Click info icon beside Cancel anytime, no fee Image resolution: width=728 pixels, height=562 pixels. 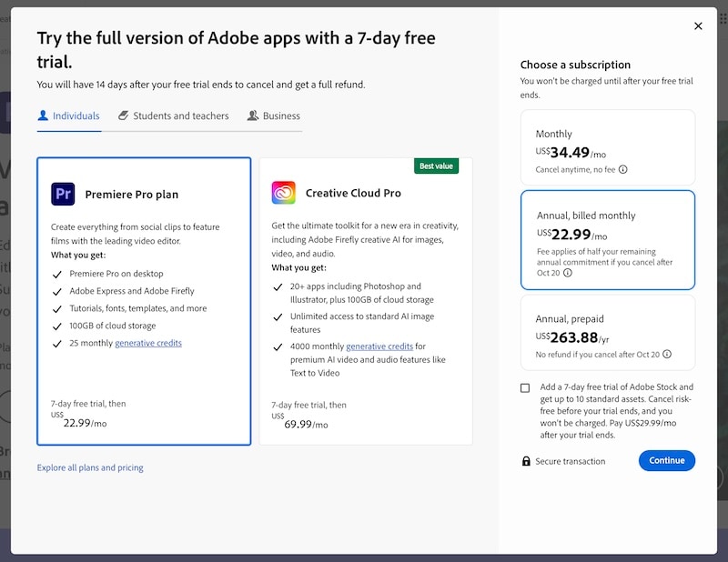tap(623, 169)
